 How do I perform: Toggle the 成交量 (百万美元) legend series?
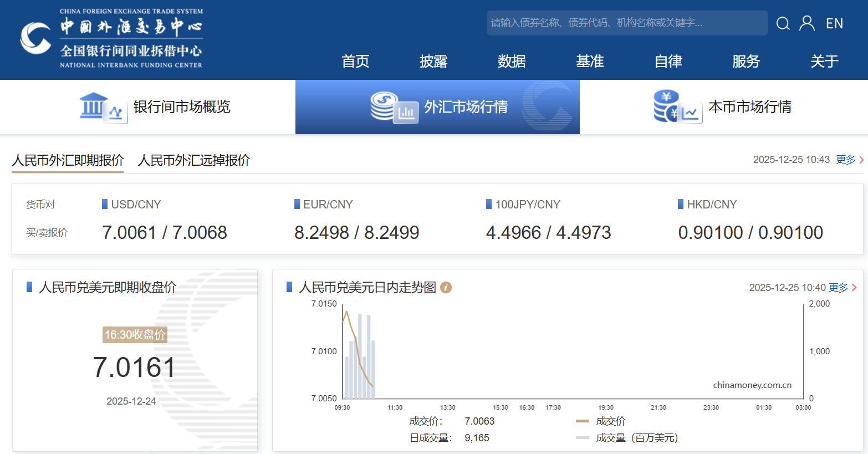click(627, 438)
